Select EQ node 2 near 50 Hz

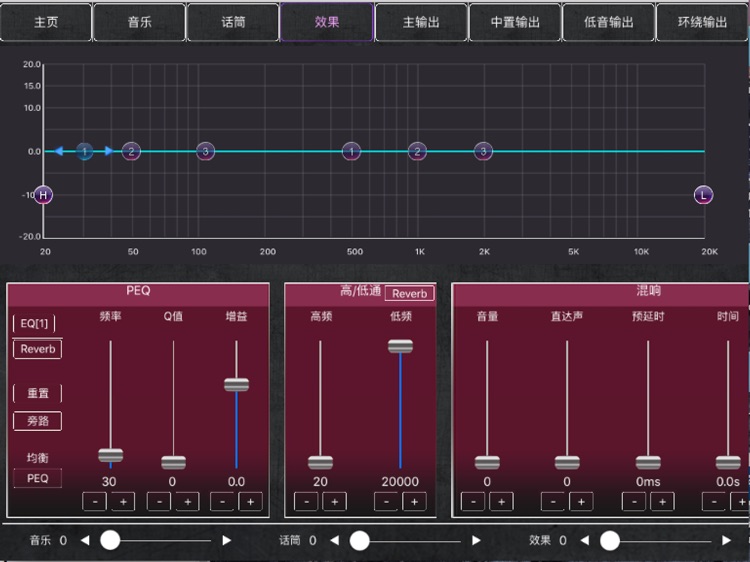tap(131, 152)
